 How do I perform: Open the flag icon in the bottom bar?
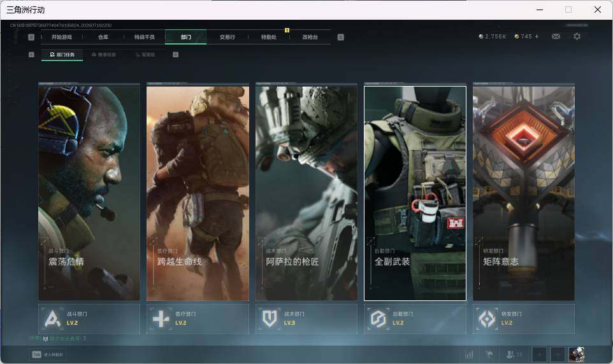pos(489,354)
